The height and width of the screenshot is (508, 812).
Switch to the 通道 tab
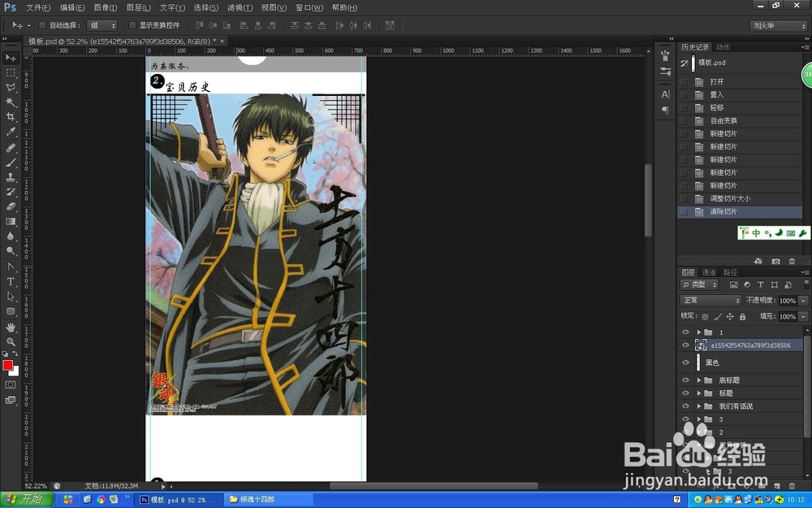(709, 272)
